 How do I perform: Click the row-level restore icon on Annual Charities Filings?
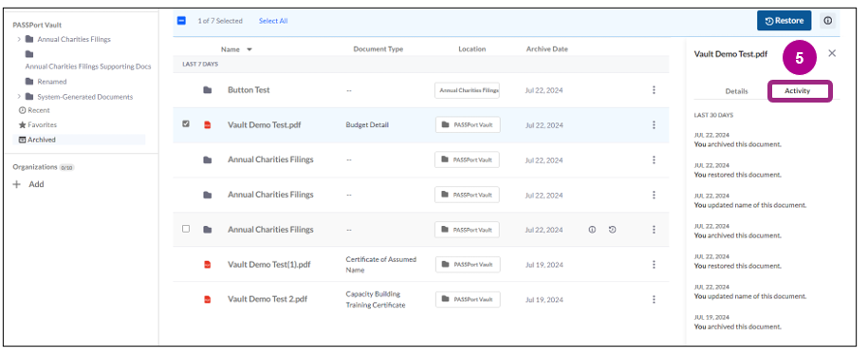[x=612, y=230]
